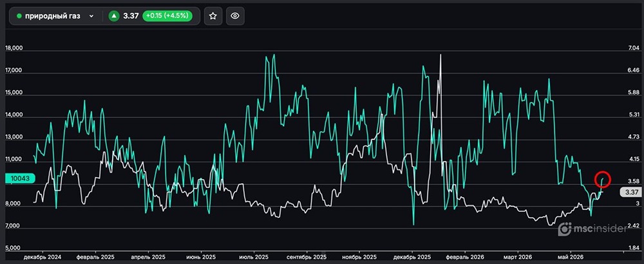Click the апрель 2025 axis label
Image resolution: width=644 pixels, height=264 pixels.
[x=148, y=257]
